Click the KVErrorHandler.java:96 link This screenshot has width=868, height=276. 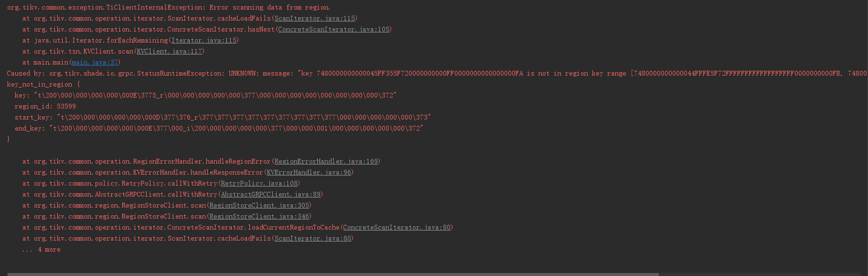pyautogui.click(x=309, y=172)
